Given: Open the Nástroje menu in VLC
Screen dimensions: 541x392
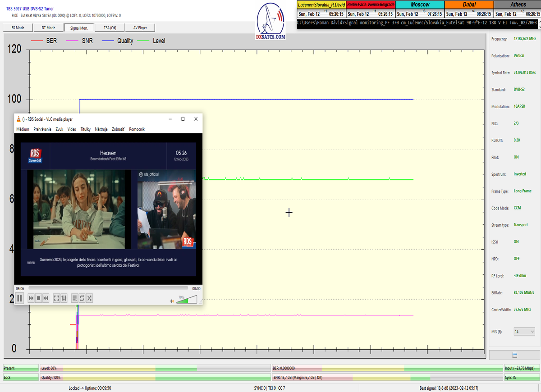Looking at the screenshot, I should pyautogui.click(x=101, y=129).
